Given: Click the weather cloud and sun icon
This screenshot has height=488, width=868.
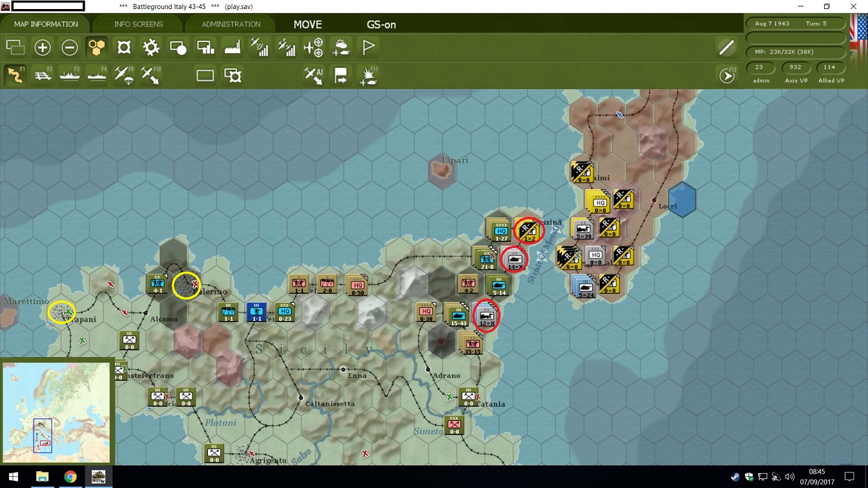Looking at the screenshot, I should [341, 47].
